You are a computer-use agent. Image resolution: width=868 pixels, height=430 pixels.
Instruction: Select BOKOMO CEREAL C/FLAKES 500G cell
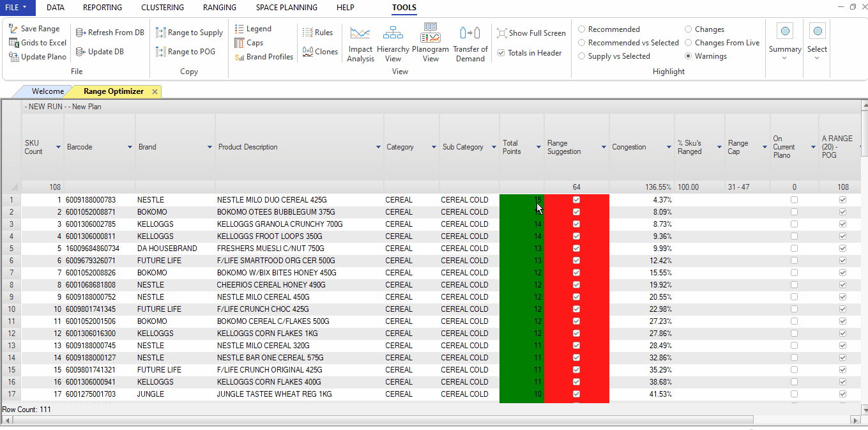[x=299, y=321]
